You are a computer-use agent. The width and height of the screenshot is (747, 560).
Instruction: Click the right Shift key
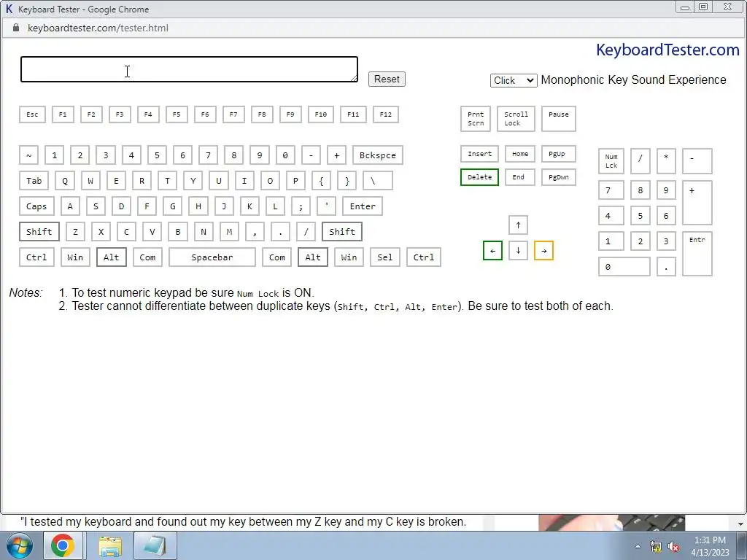tap(342, 231)
